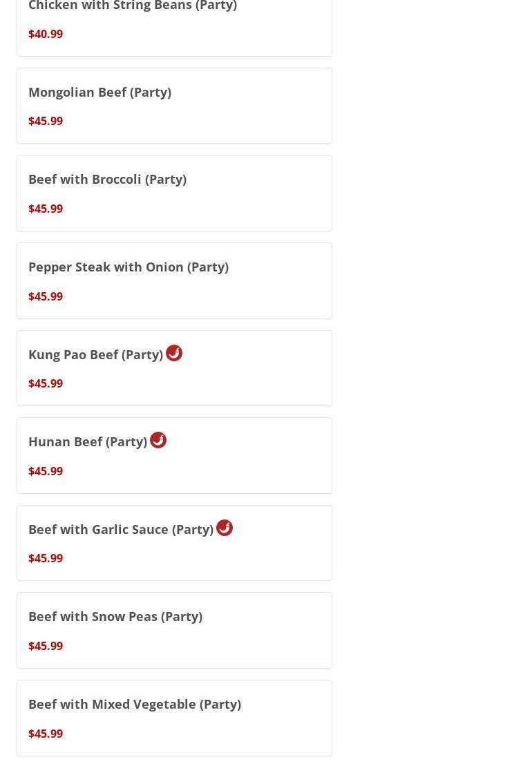Open Mongolian Beef (Party) item
The width and height of the screenshot is (532, 764).
click(99, 92)
